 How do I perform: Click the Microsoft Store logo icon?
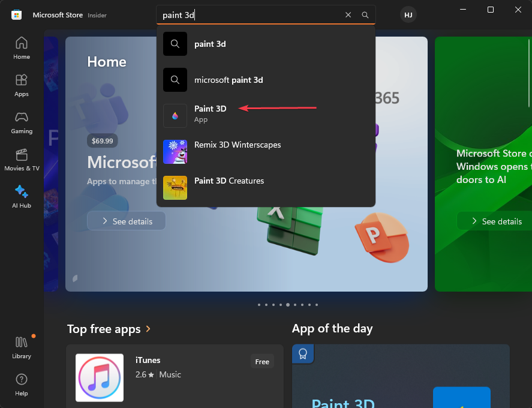pyautogui.click(x=16, y=15)
